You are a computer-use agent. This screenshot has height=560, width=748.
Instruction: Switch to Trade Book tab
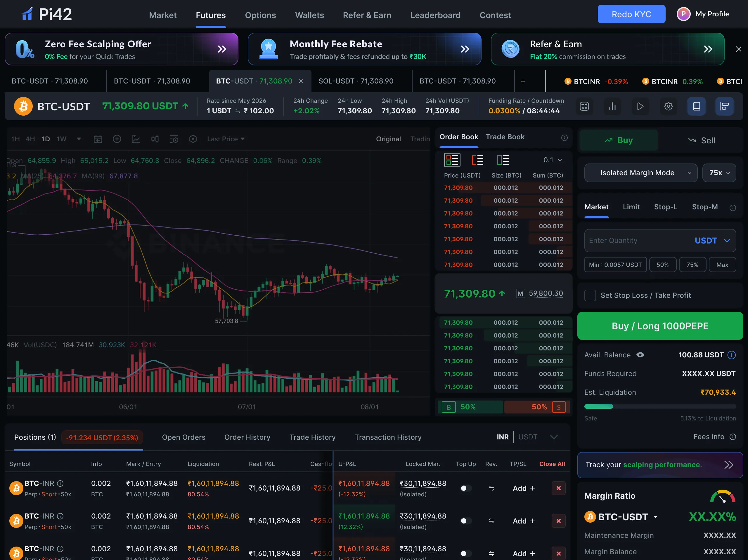505,137
